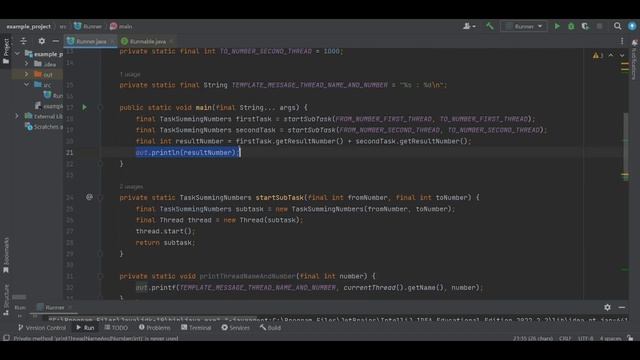Run the Runner configuration with green play icon
The width and height of the screenshot is (640, 360).
click(x=557, y=26)
